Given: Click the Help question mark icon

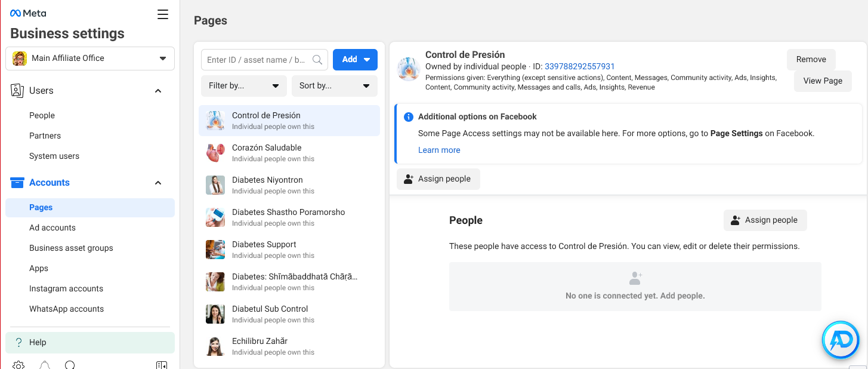Looking at the screenshot, I should (18, 343).
